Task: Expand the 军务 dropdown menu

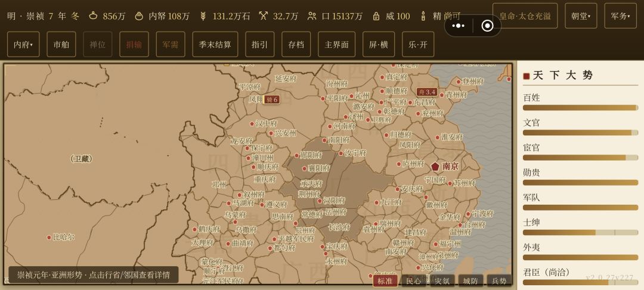Action: click(x=620, y=16)
